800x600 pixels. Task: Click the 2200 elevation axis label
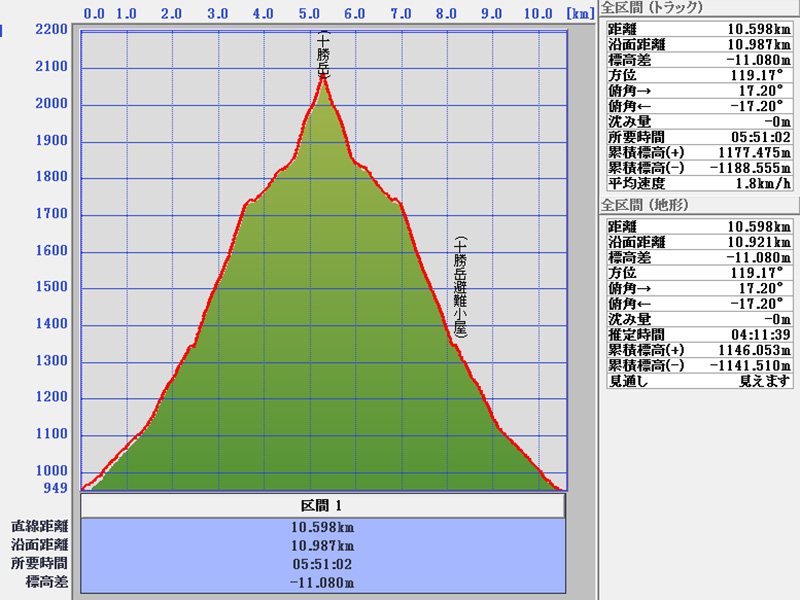51,30
